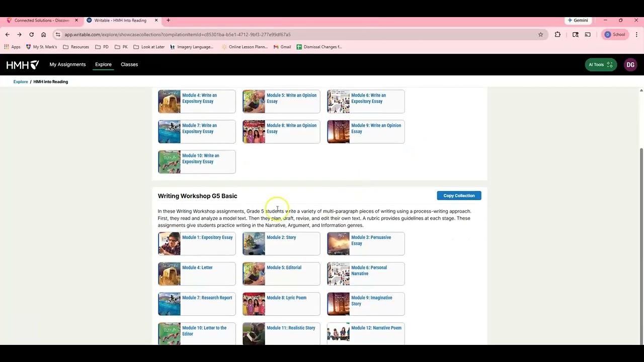Image resolution: width=644 pixels, height=362 pixels.
Task: Open Module 10: Write an Expository Essay
Action: point(197,162)
